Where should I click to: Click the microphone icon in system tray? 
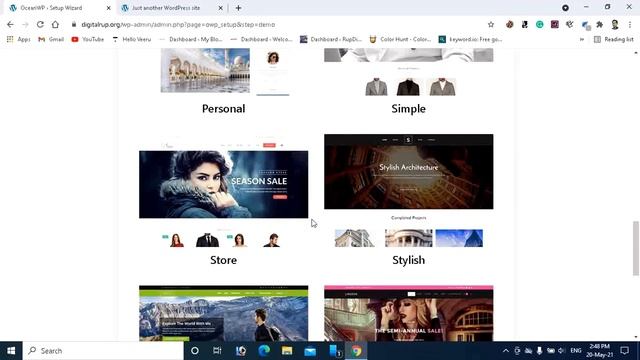539,351
